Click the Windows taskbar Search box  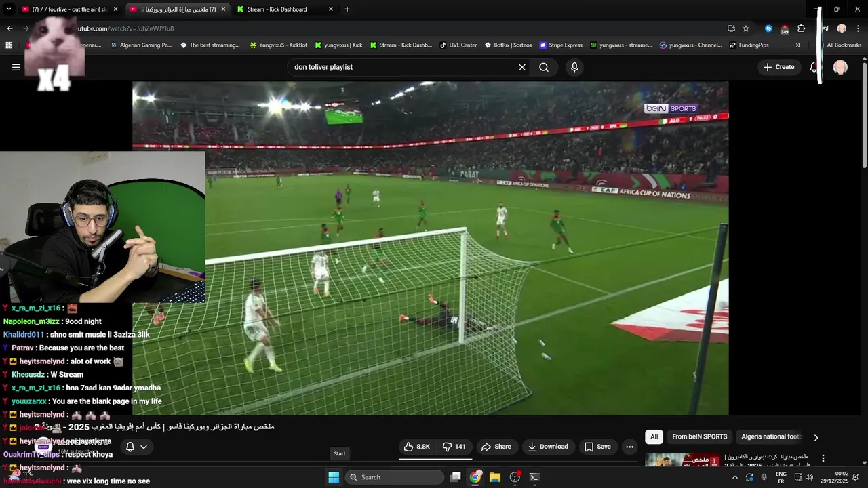click(x=395, y=477)
